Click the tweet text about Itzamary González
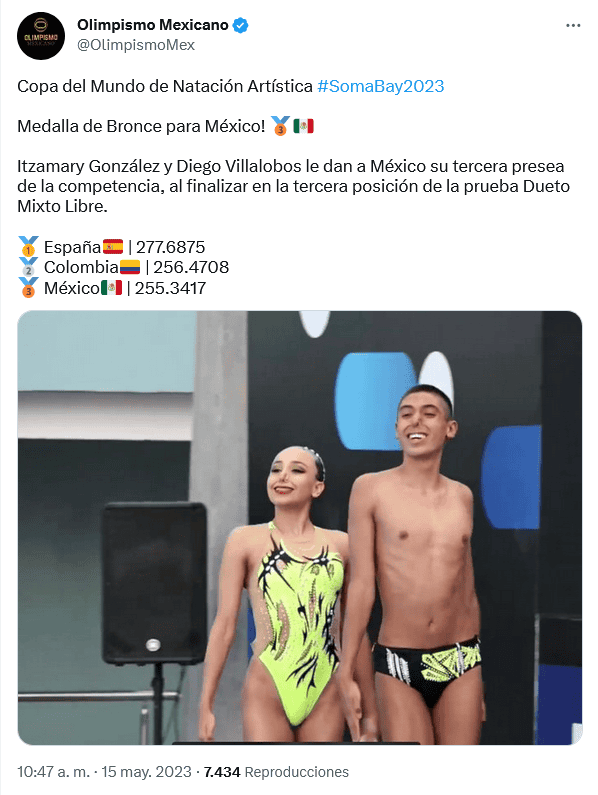Image resolution: width=598 pixels, height=795 pixels. tap(293, 186)
